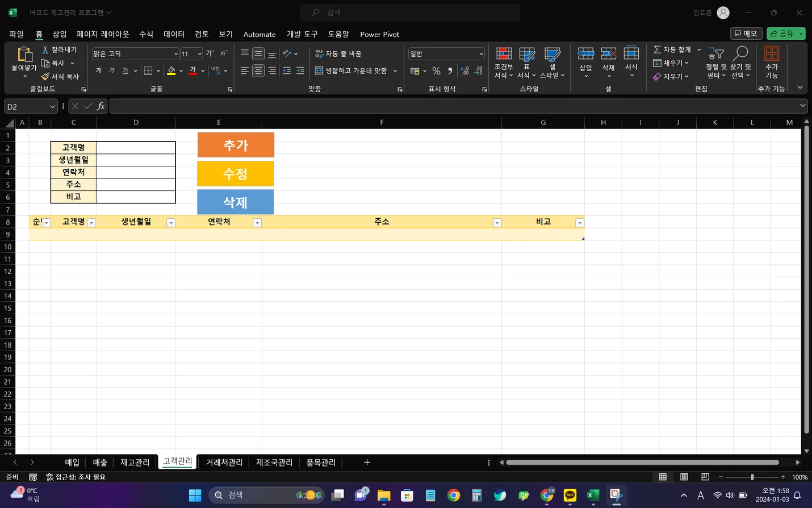The height and width of the screenshot is (508, 812).
Task: Open the 수식 (Formulas) ribbon tab
Action: [x=147, y=34]
